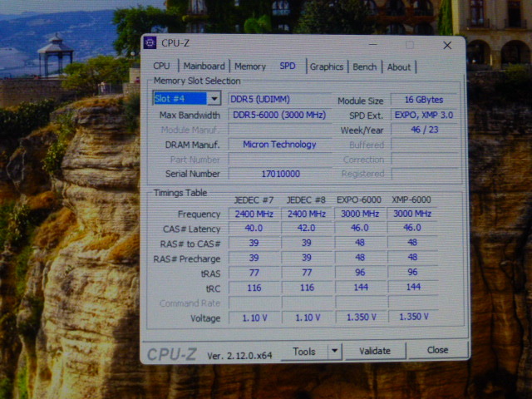Click the Tools button

point(304,352)
